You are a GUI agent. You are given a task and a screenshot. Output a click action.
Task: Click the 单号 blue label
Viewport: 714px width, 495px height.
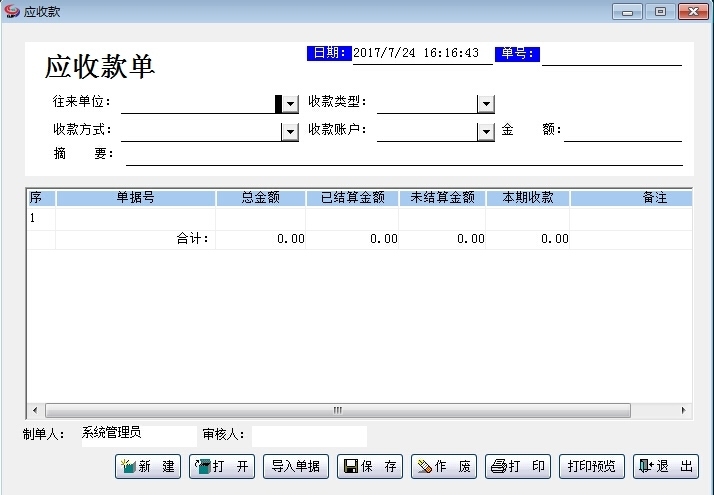pos(517,54)
